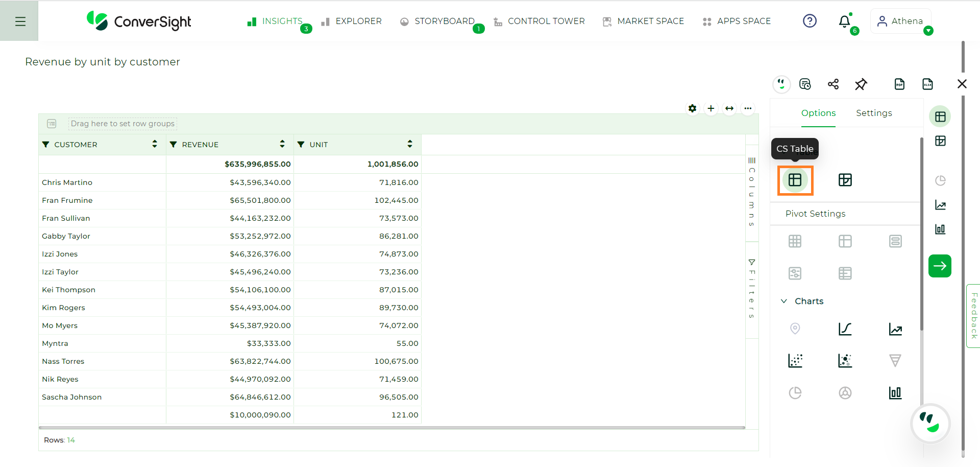This screenshot has width=980, height=467.
Task: Open the Athena user dropdown
Action: [901, 21]
